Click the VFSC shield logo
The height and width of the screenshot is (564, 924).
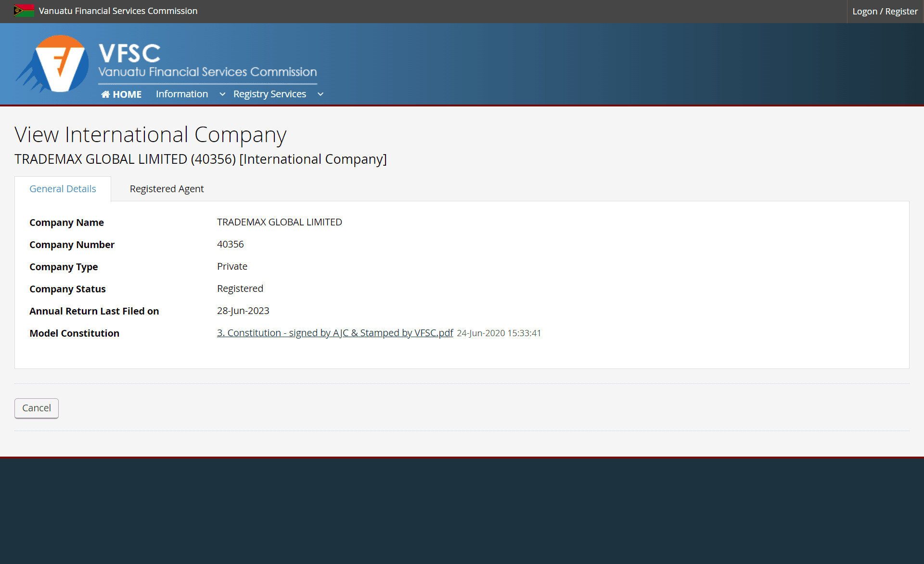(x=52, y=64)
